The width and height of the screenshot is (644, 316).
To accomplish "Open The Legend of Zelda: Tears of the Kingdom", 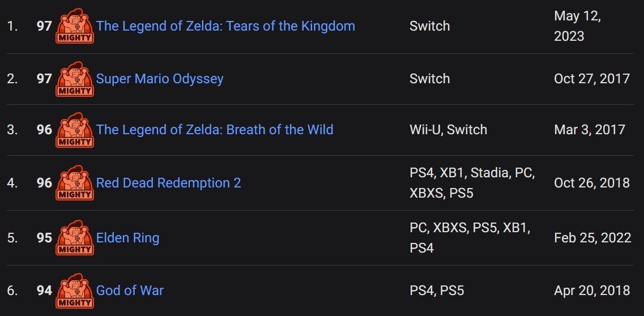I will (225, 26).
